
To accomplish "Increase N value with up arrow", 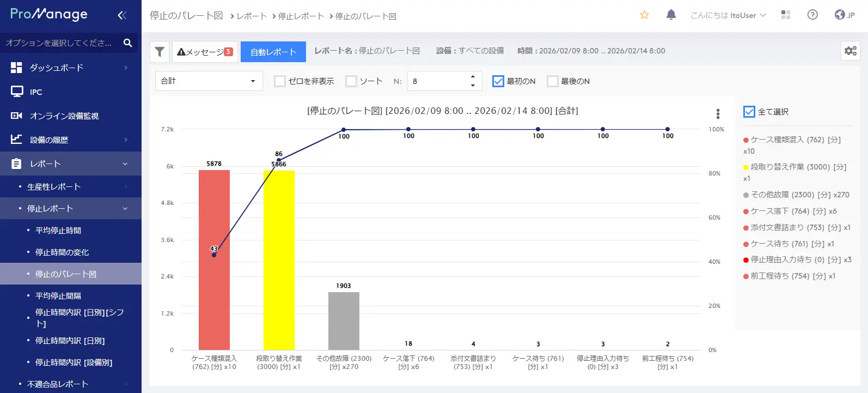I will [x=473, y=77].
